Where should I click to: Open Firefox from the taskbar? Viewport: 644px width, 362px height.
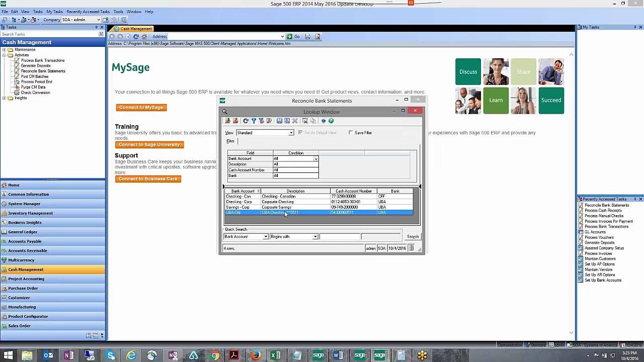tap(256, 355)
